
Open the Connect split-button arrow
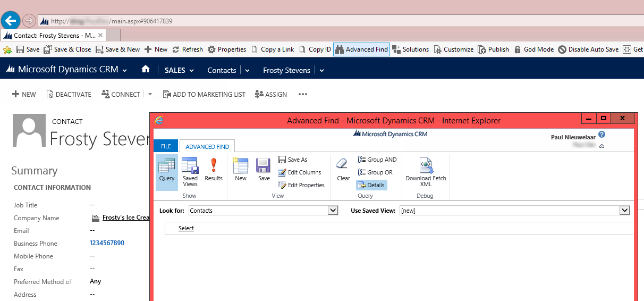(x=150, y=94)
